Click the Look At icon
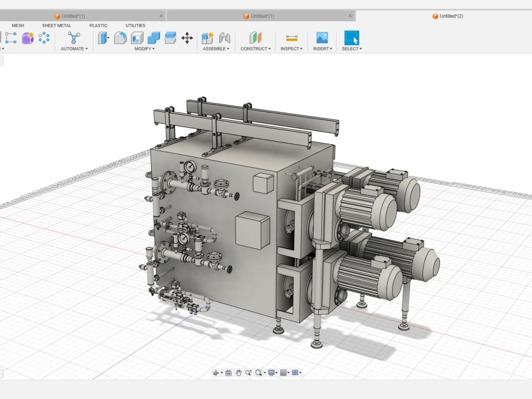The height and width of the screenshot is (399, 532). coord(229,372)
